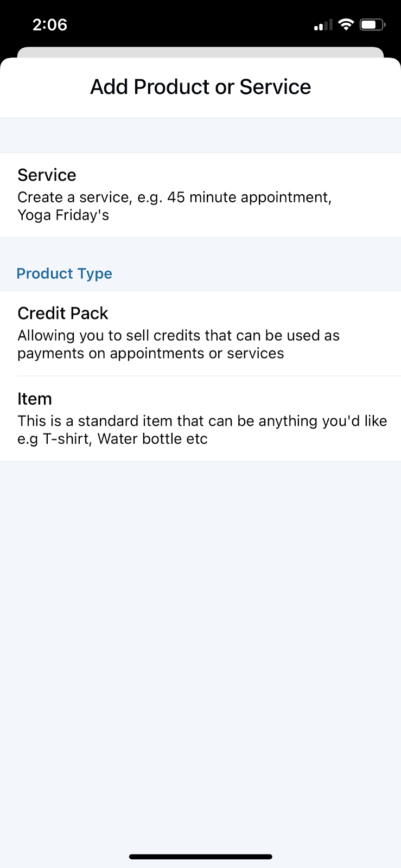Click the 'T-shirt, Water bottle' item description
The height and width of the screenshot is (868, 401).
click(x=202, y=430)
